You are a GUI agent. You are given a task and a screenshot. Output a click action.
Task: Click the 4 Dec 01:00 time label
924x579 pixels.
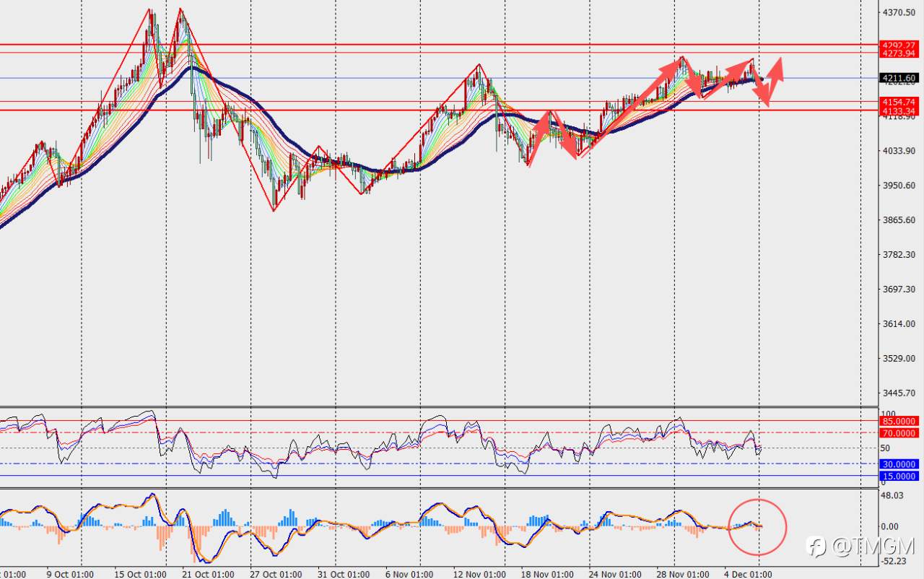click(x=748, y=575)
